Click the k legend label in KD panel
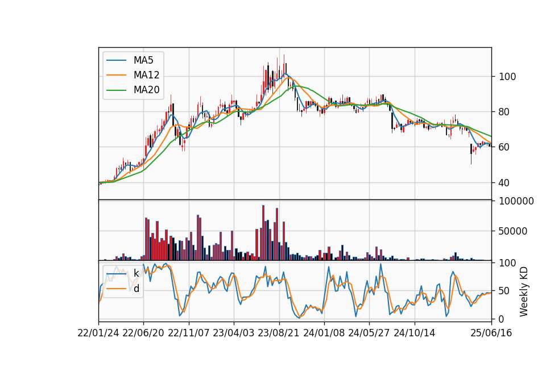Image resolution: width=546 pixels, height=392 pixels. coord(136,273)
